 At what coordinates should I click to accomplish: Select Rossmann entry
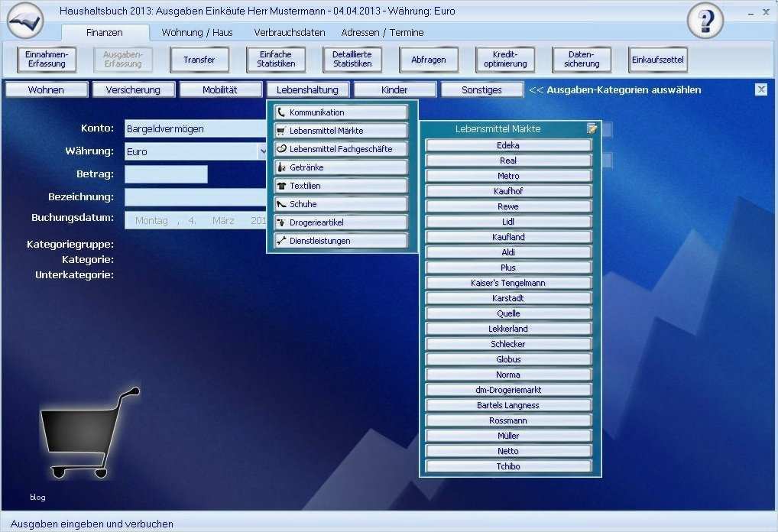point(508,420)
